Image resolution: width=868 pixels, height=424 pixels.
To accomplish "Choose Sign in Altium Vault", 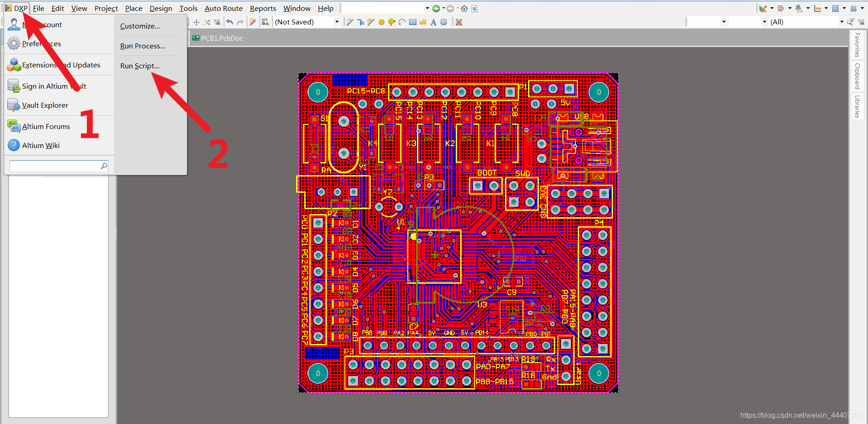I will (54, 86).
